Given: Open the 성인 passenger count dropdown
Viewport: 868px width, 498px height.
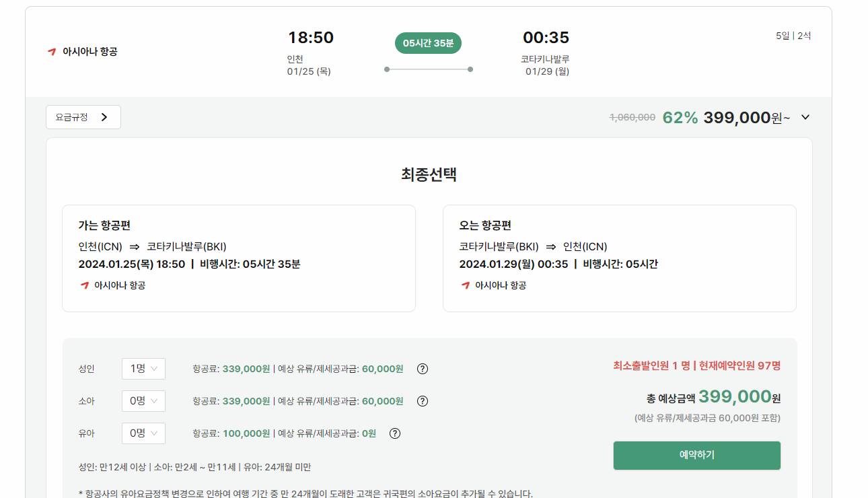Looking at the screenshot, I should 143,369.
